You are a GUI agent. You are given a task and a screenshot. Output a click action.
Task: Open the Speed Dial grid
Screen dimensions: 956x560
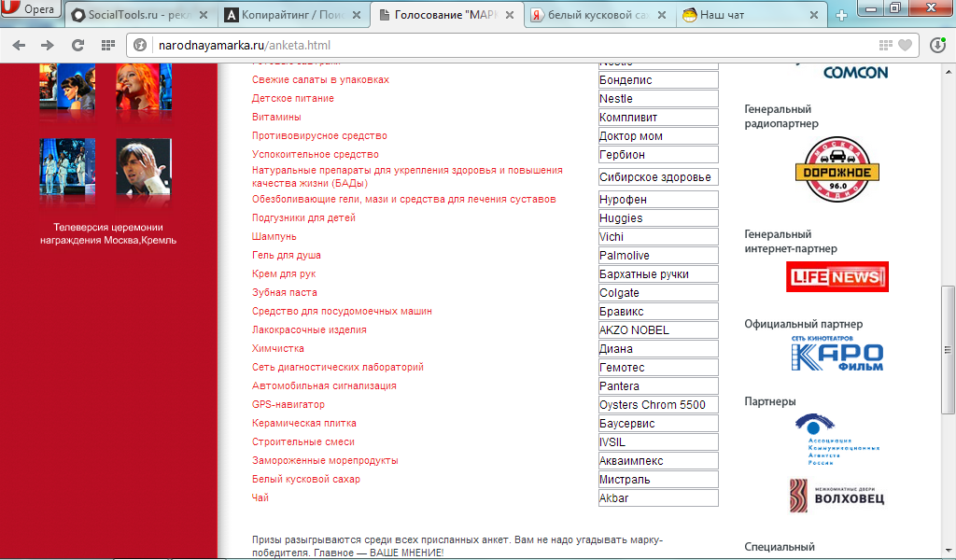click(108, 45)
